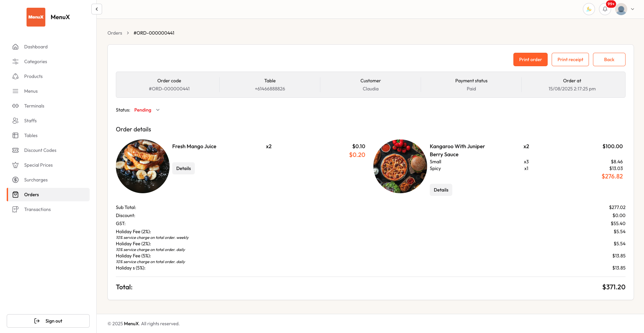Click the Discount Codes ticket icon

pos(15,150)
